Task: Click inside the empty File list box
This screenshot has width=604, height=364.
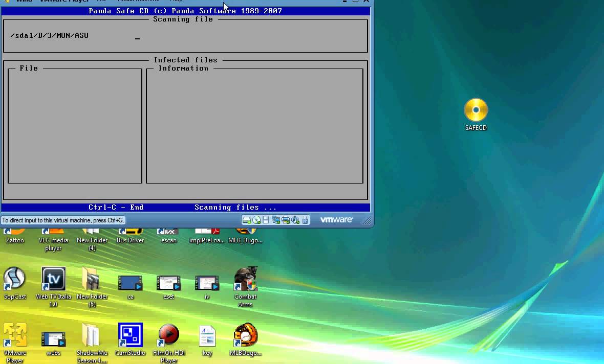Action: [x=75, y=127]
